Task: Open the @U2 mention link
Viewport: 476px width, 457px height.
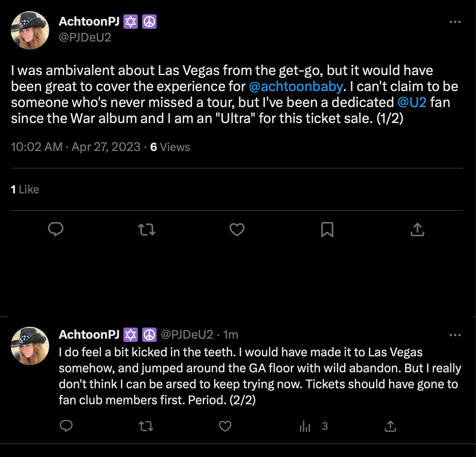Action: click(412, 102)
